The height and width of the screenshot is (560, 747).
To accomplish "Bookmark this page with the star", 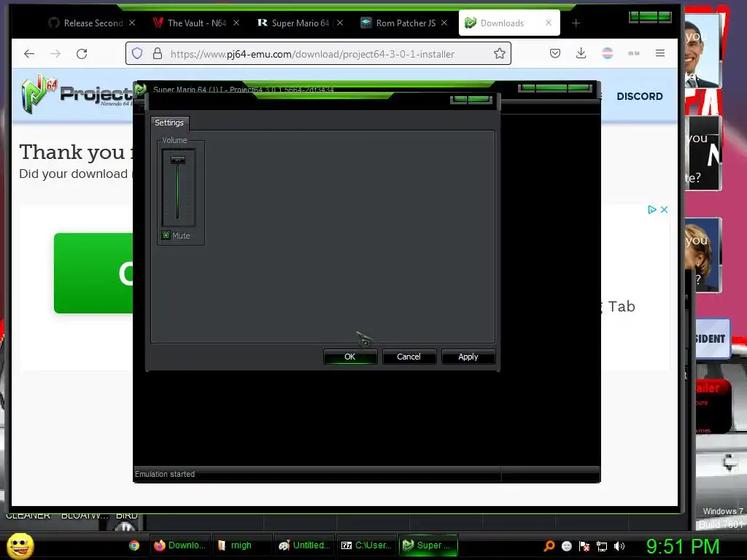I will (499, 53).
